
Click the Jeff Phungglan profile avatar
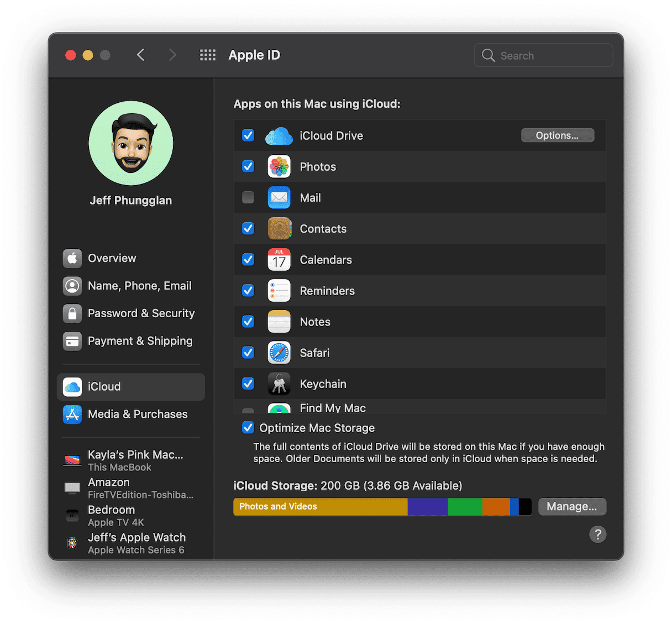131,143
